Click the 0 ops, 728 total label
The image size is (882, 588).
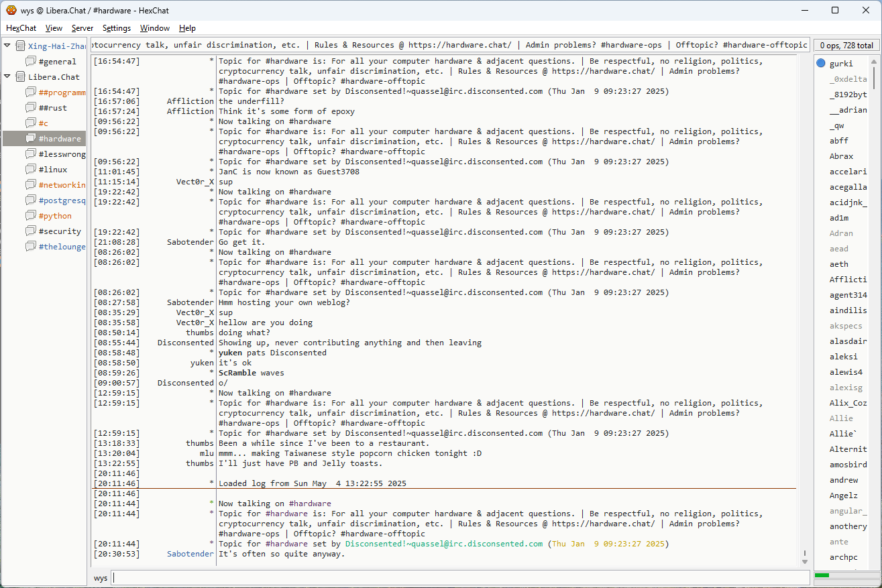point(846,46)
